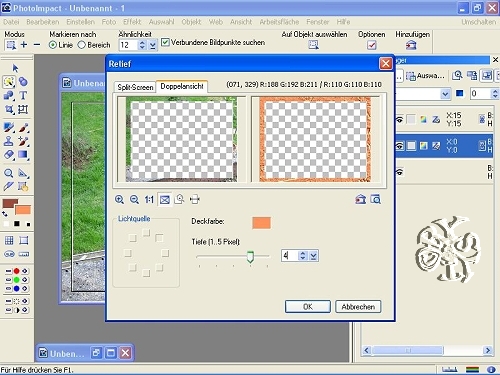Image resolution: width=500 pixels, height=375 pixels.
Task: Select the Eyedropper tool
Action: tap(9, 186)
